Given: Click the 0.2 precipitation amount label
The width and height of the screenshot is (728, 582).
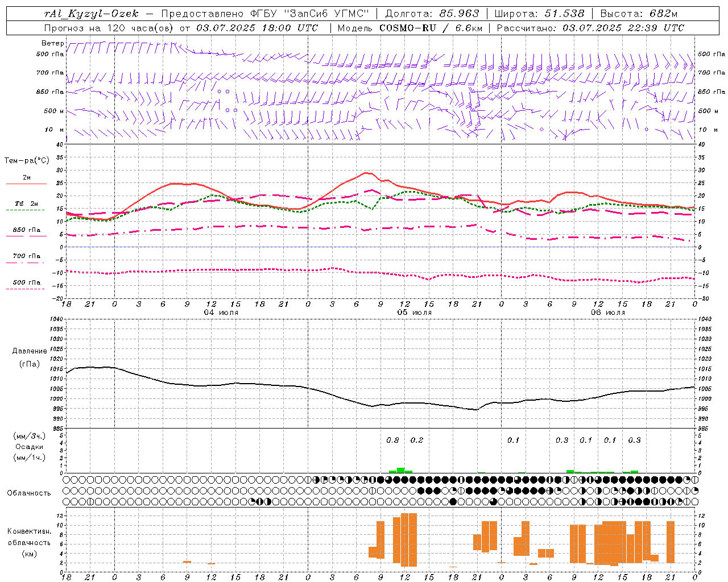Looking at the screenshot, I should (417, 440).
